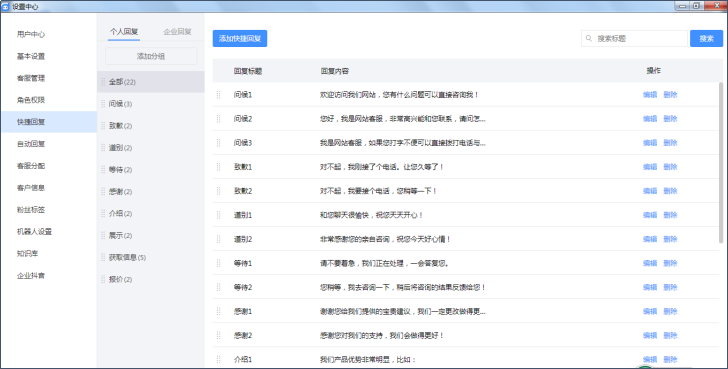Select 快捷回复 in the sidebar
The width and height of the screenshot is (728, 369).
tap(48, 122)
